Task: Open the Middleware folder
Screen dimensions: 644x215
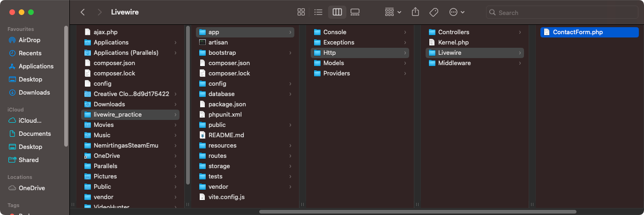Action: 454,63
